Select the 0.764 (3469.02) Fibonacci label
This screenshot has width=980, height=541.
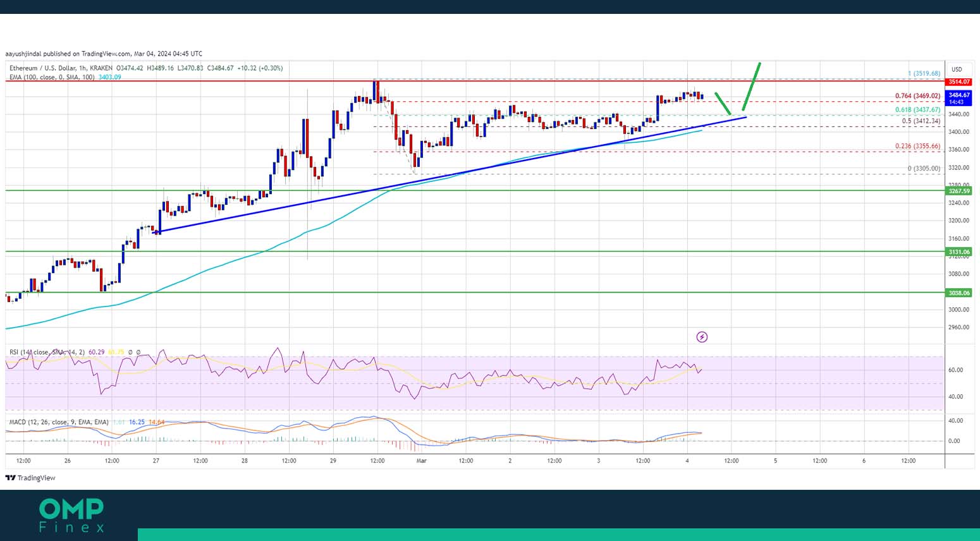[x=917, y=96]
